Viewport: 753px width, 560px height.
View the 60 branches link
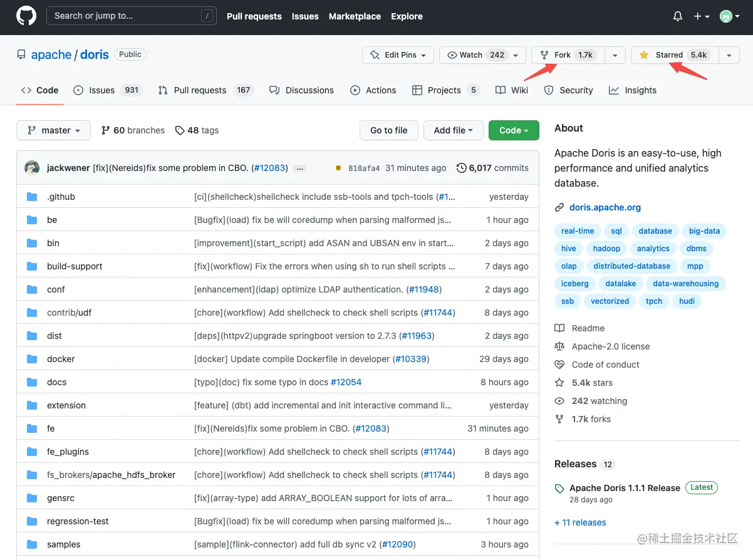[x=133, y=130]
